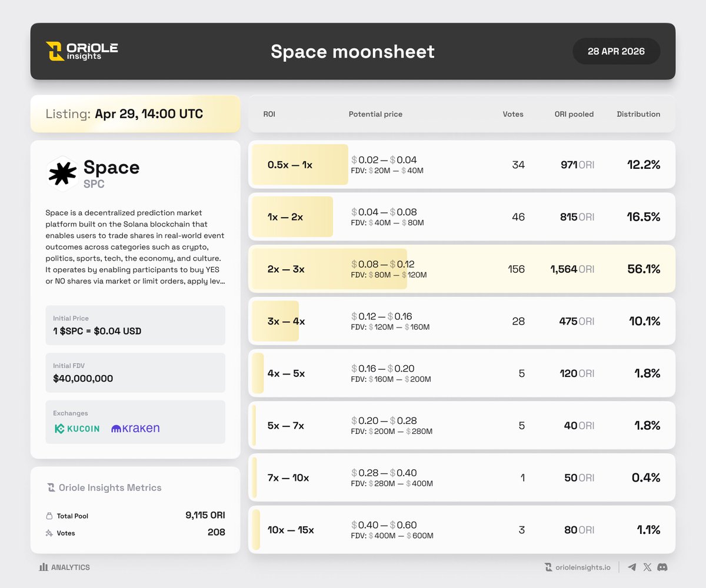Screen dimensions: 706x588
Task: Click the $0.08 — $0.12 price range
Action: (383, 264)
